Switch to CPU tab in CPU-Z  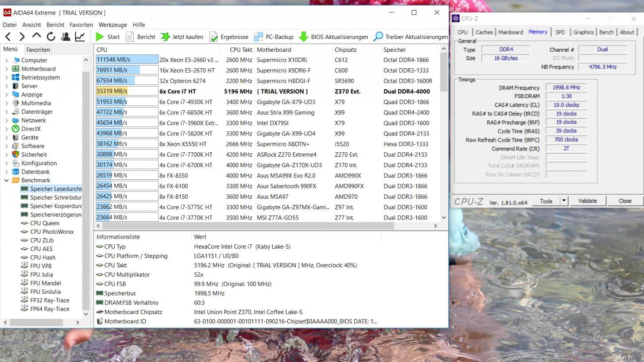tap(462, 32)
